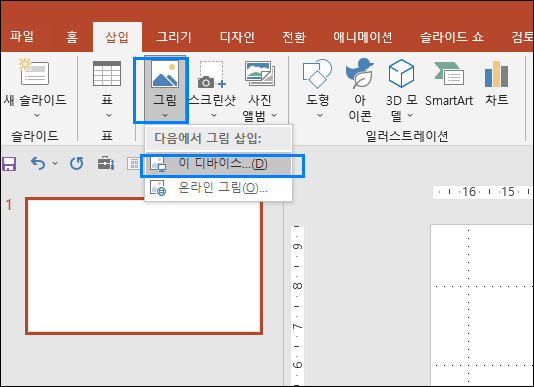Click the vertical ruler near 8
Screen dimensions: 534x387
[x=297, y=286]
